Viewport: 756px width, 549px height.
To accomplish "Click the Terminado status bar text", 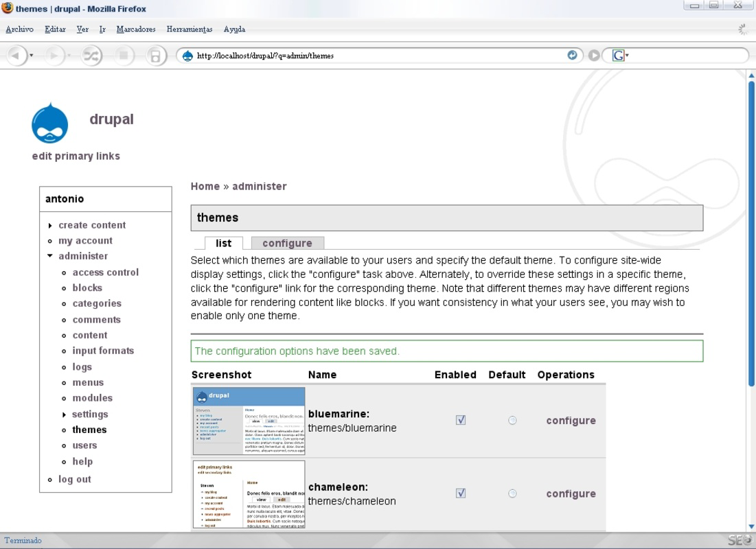I will 23,540.
